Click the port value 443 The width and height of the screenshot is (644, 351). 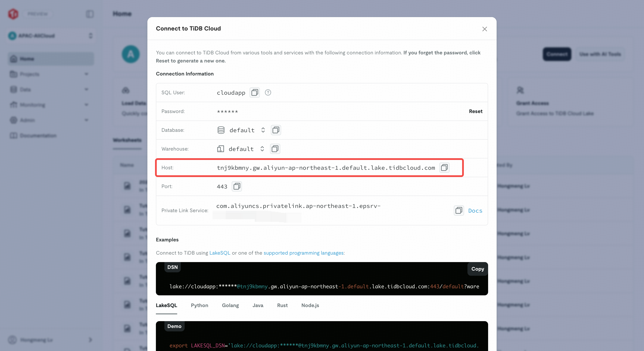(222, 187)
